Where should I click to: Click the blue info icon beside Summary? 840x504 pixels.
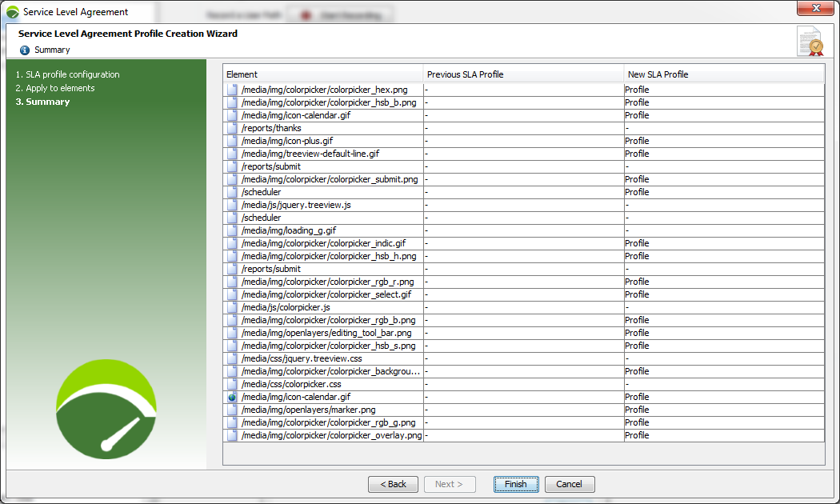(25, 50)
